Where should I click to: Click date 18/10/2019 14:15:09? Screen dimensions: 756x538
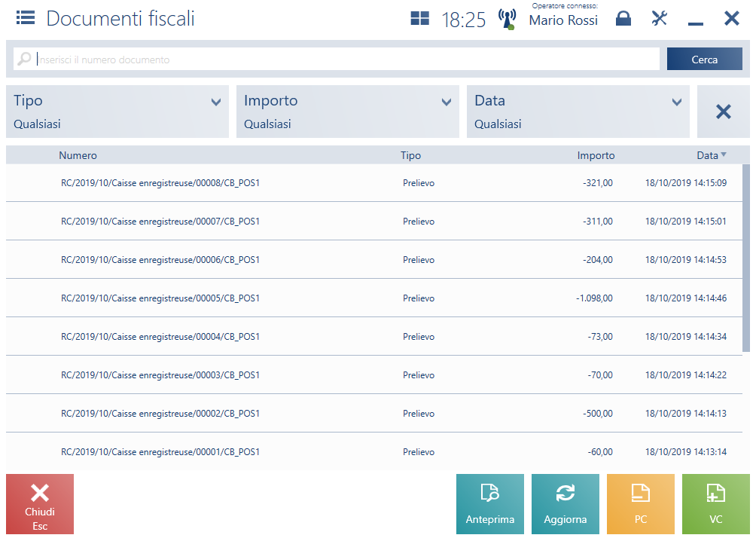[x=686, y=183]
